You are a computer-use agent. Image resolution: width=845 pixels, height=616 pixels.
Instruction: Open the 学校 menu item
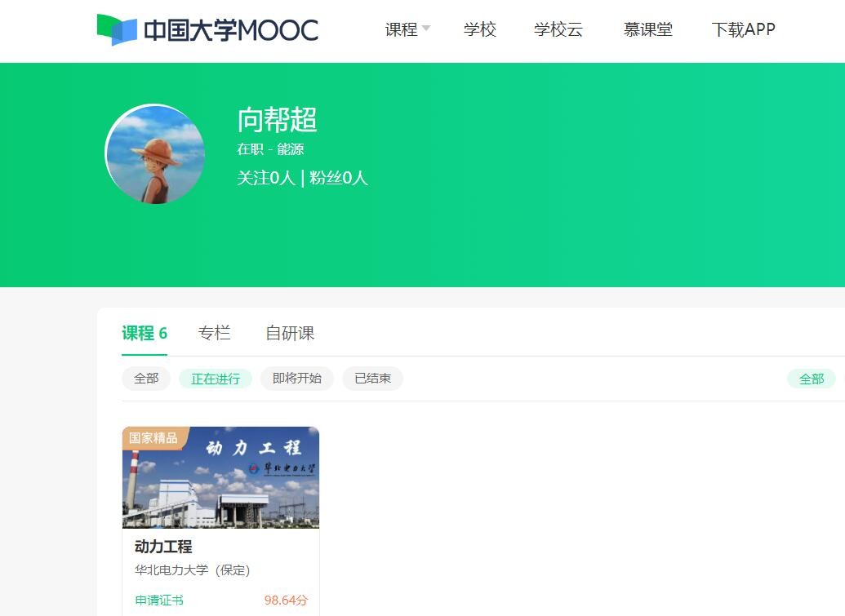click(479, 29)
